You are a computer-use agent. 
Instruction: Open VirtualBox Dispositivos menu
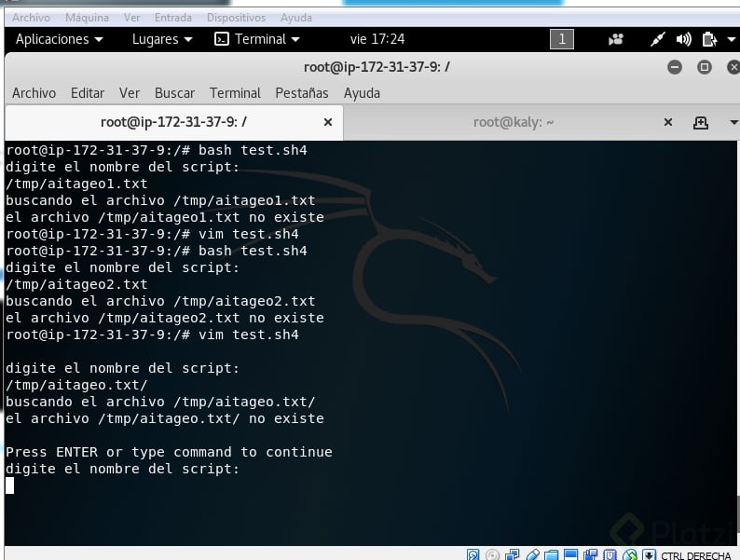point(236,18)
